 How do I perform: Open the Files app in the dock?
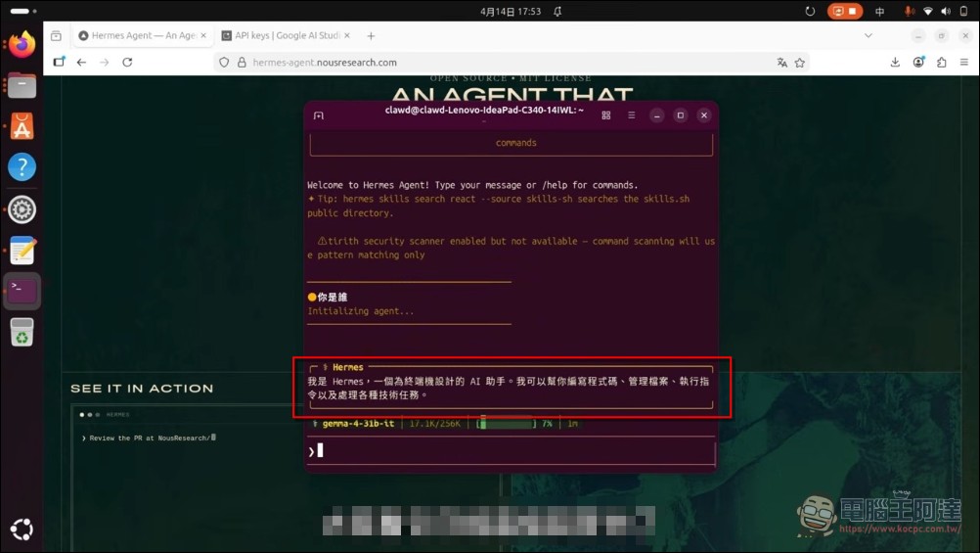click(22, 86)
